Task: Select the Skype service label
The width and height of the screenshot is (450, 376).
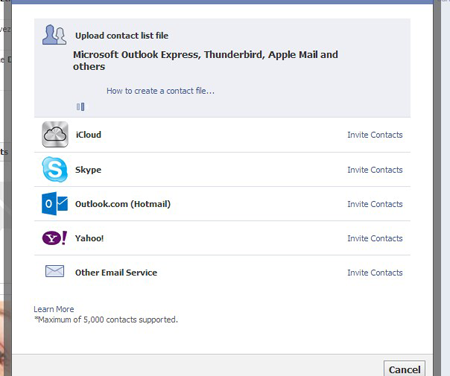Action: [88, 170]
